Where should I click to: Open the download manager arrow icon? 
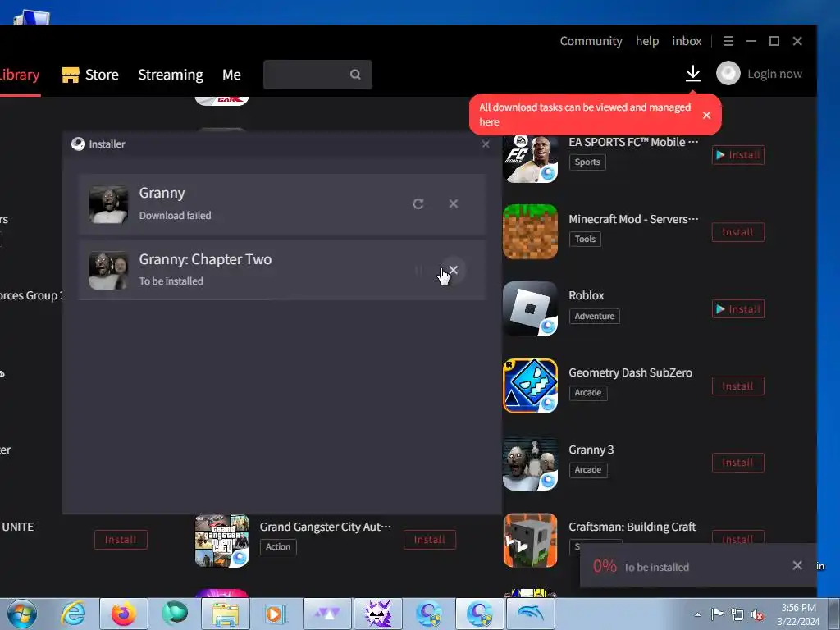click(x=692, y=74)
